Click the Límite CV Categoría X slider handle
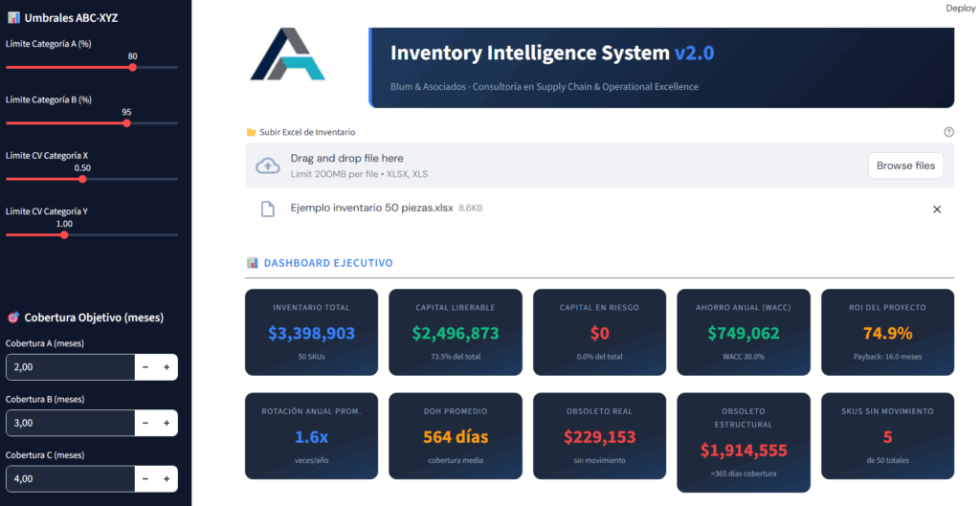 pos(82,179)
